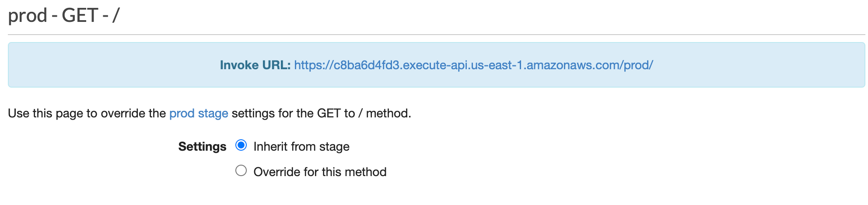Click the "Inherit from stage" label text
Image resolution: width=868 pixels, height=205 pixels.
point(301,147)
